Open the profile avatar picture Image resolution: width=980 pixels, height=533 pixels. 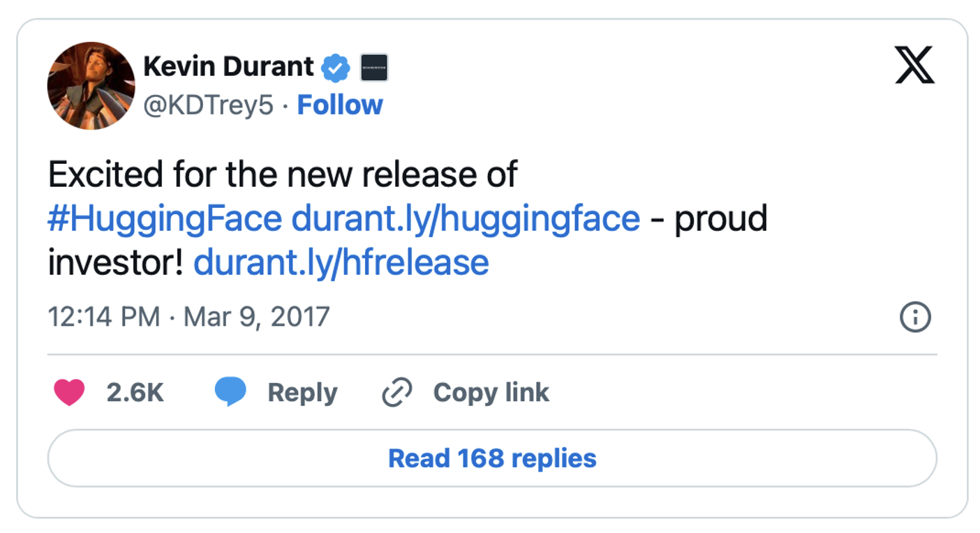coord(91,85)
